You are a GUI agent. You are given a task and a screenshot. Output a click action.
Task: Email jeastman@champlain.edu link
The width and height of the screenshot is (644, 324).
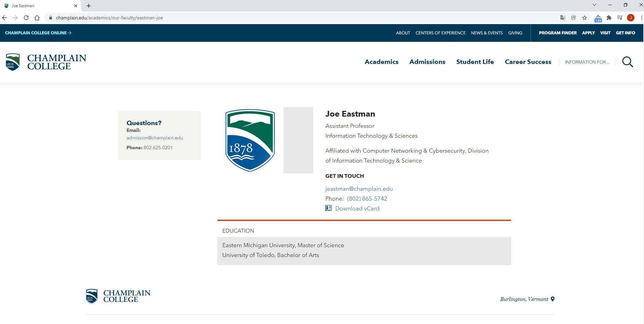point(359,189)
